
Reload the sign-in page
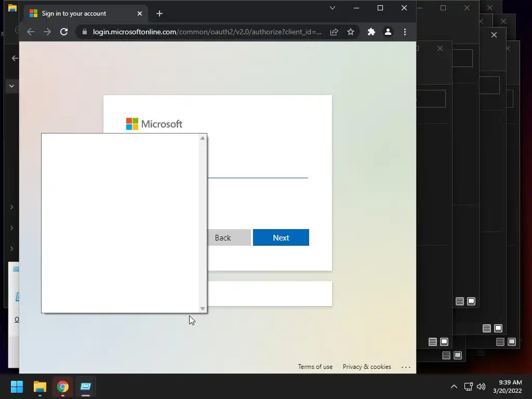(x=64, y=32)
